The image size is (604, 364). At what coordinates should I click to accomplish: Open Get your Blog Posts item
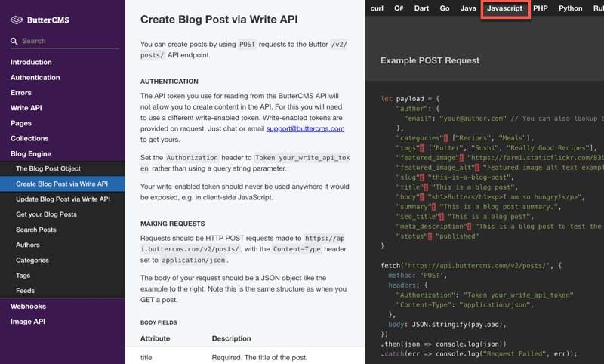[46, 214]
